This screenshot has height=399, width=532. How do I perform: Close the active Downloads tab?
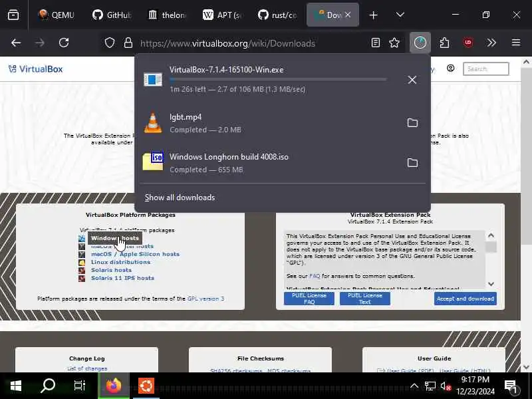348,15
